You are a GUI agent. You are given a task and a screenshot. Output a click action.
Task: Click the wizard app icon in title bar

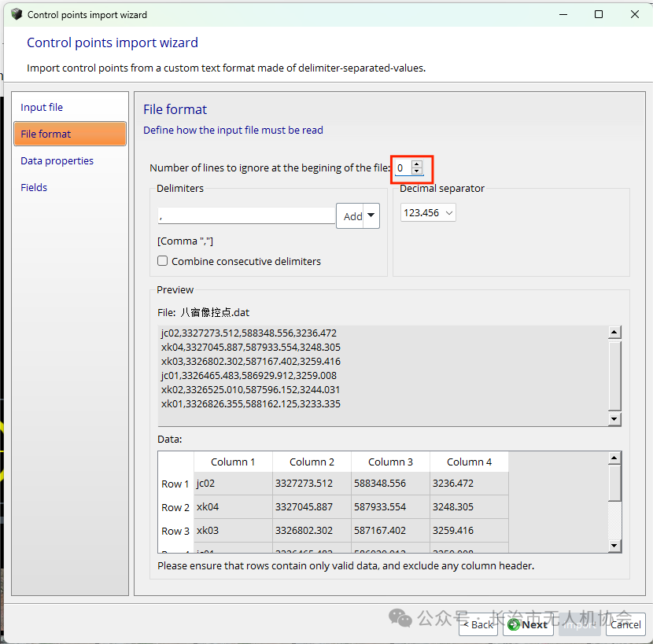pos(17,14)
